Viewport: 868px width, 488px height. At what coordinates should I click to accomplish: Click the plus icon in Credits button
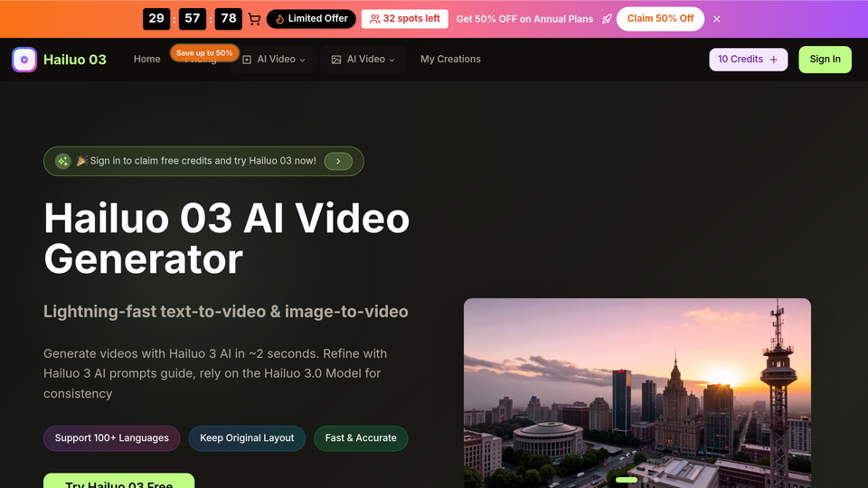[x=774, y=60]
